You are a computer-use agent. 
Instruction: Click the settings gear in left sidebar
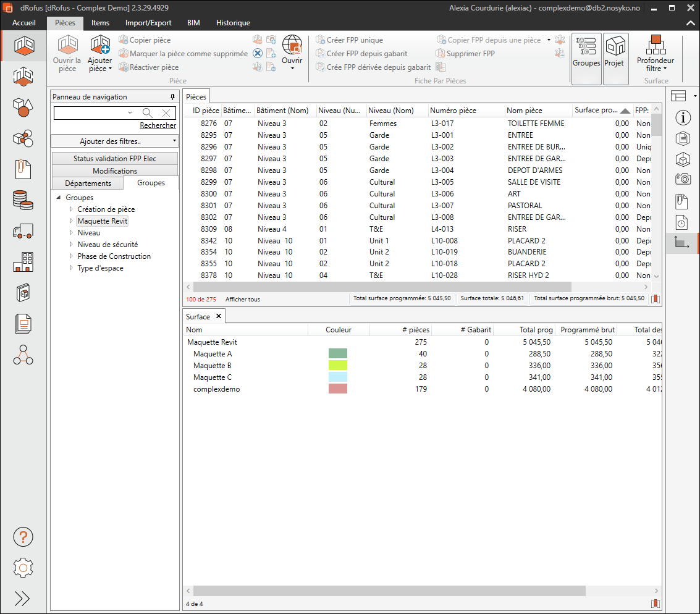(23, 567)
